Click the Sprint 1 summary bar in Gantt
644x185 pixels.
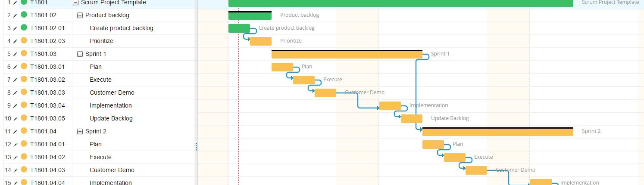point(347,55)
